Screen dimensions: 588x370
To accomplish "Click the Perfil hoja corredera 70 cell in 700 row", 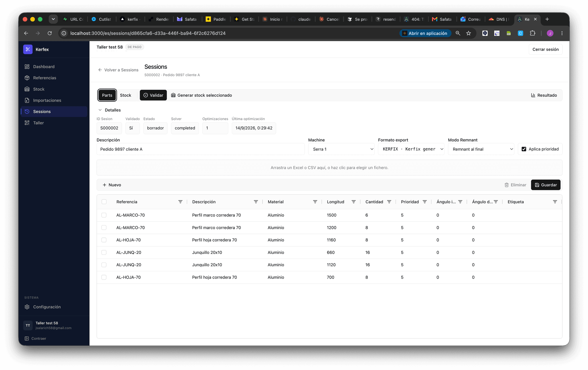I will pyautogui.click(x=214, y=277).
